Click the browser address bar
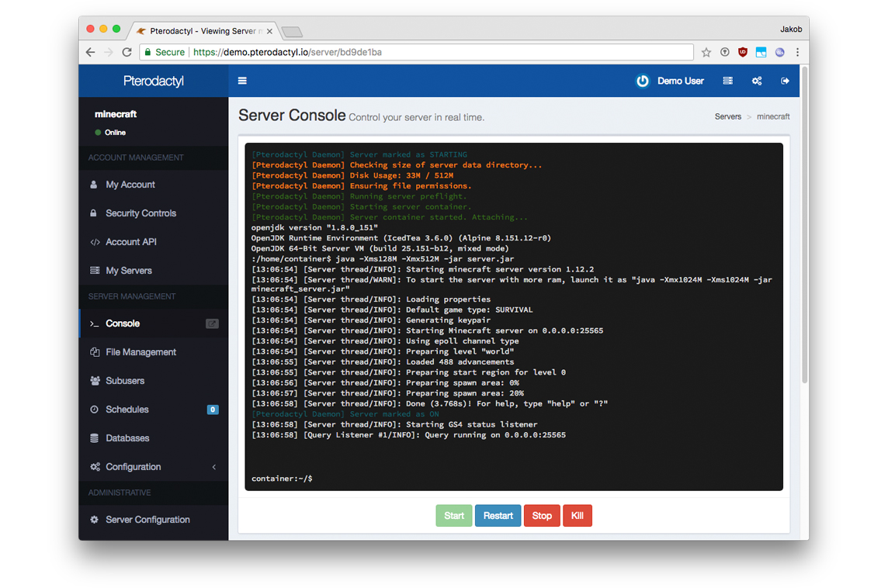The height and width of the screenshot is (588, 888). [416, 52]
